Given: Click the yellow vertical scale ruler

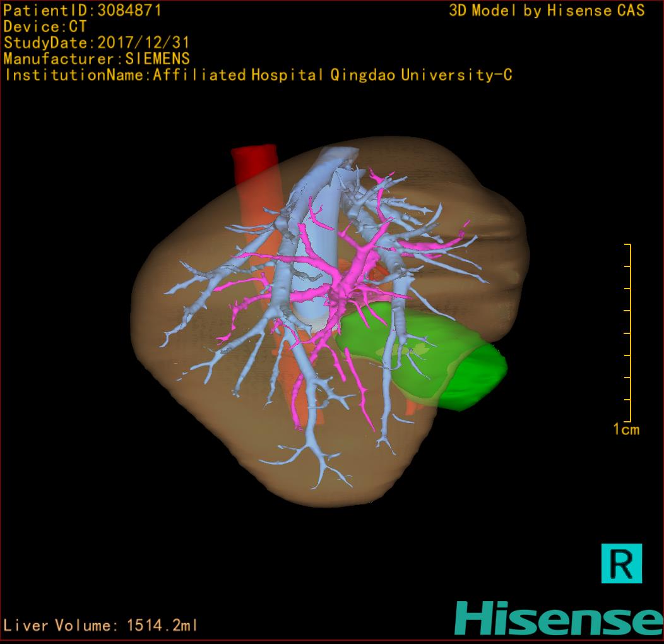Looking at the screenshot, I should pos(629,333).
